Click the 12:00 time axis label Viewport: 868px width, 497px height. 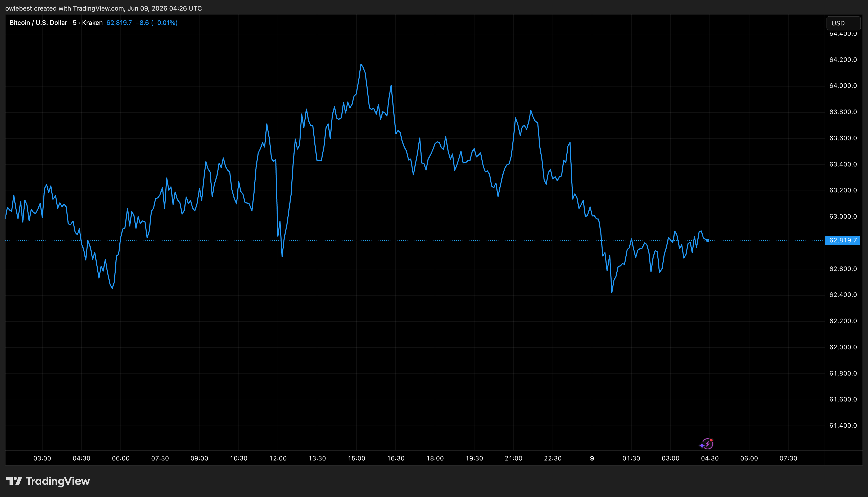[278, 458]
